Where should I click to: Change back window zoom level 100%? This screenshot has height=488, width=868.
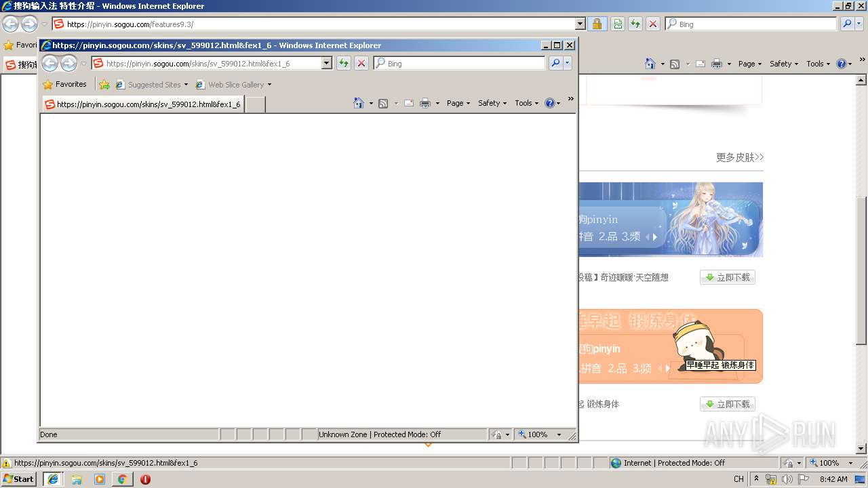coord(832,463)
